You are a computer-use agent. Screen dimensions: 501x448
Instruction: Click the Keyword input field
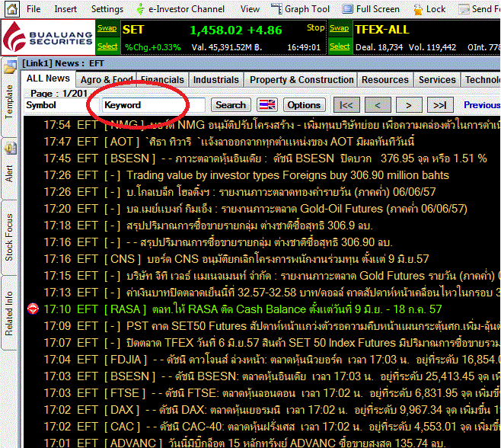tap(154, 105)
